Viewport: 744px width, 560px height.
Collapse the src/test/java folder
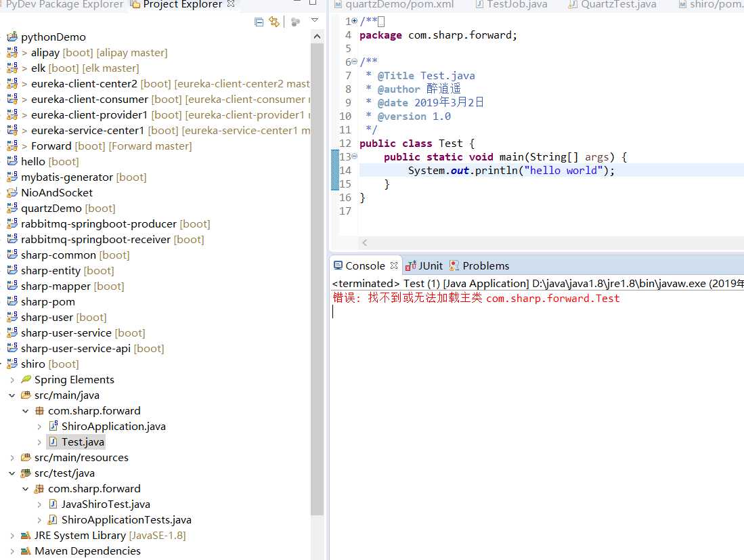pos(12,473)
